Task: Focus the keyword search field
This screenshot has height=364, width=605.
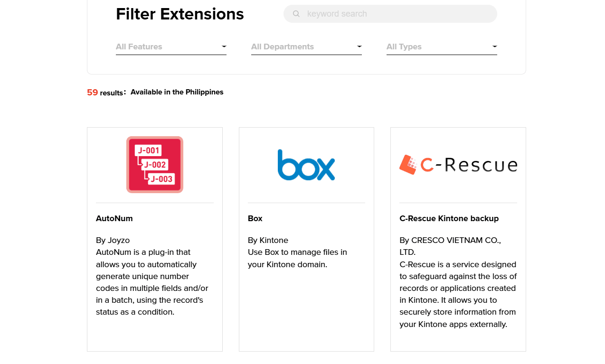Action: (390, 14)
